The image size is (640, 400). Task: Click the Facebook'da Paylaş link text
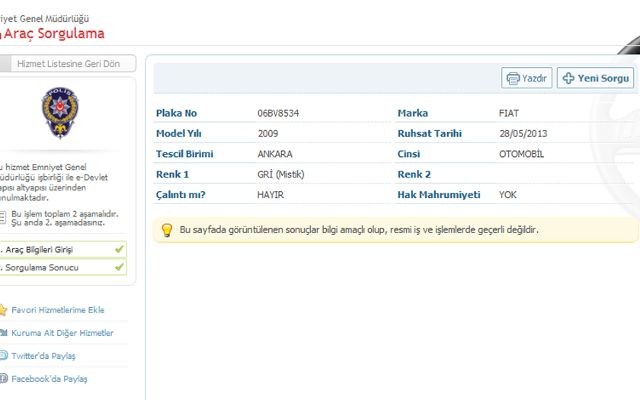[x=49, y=379]
